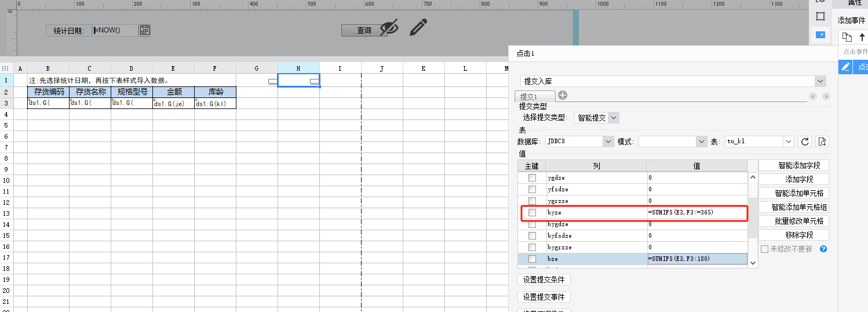Click the blue help question mark icon

823,249
